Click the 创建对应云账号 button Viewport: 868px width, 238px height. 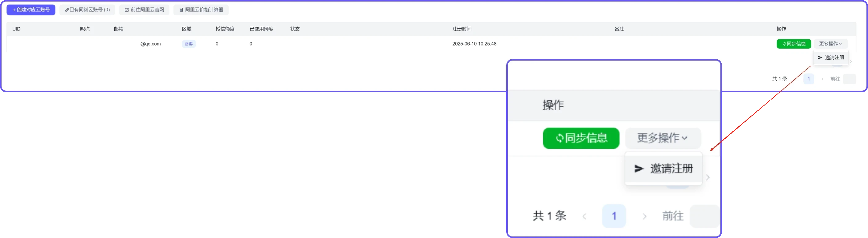point(31,10)
